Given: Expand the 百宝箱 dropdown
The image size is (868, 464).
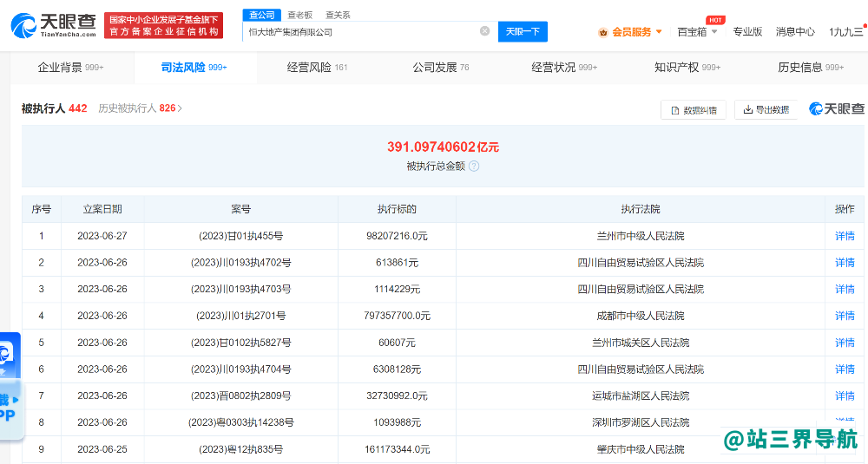Looking at the screenshot, I should pyautogui.click(x=697, y=32).
